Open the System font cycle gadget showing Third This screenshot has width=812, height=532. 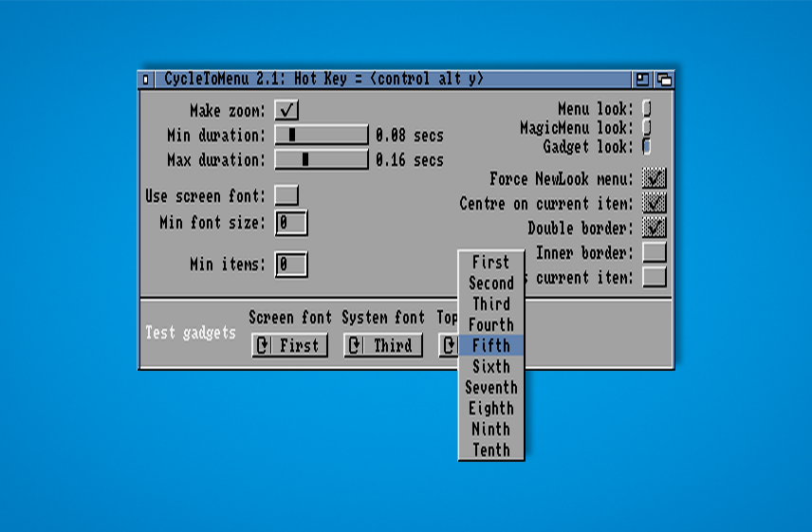point(383,346)
